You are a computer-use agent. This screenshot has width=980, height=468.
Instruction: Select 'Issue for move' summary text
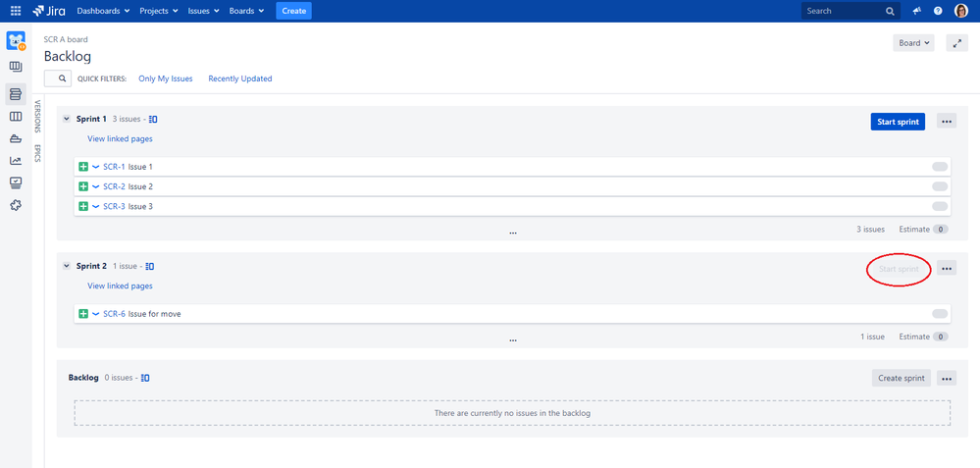coord(154,314)
